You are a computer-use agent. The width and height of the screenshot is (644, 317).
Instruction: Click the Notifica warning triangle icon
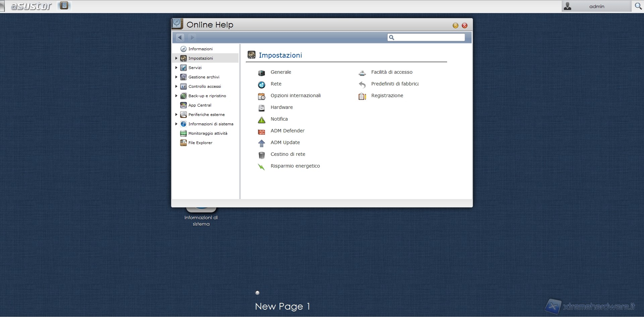pos(261,120)
